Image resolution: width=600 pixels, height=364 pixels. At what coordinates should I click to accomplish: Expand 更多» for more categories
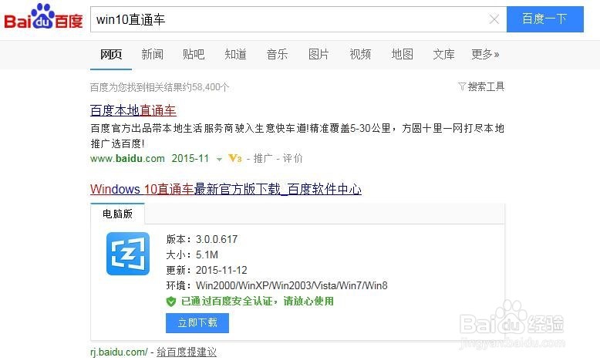click(x=485, y=54)
